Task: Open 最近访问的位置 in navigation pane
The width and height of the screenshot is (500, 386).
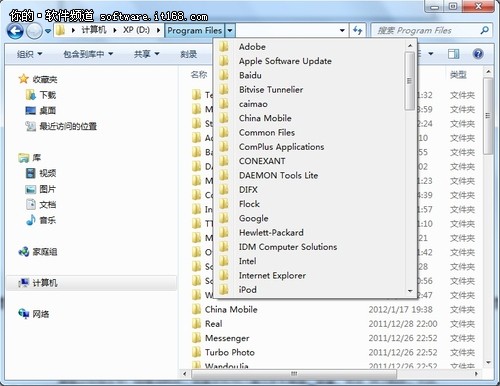Action: tap(61, 126)
